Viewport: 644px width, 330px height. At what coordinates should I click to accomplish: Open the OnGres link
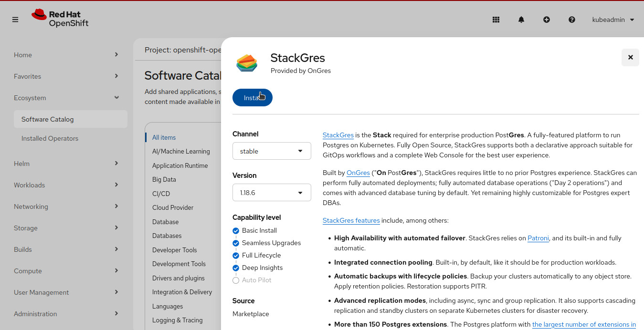(358, 173)
